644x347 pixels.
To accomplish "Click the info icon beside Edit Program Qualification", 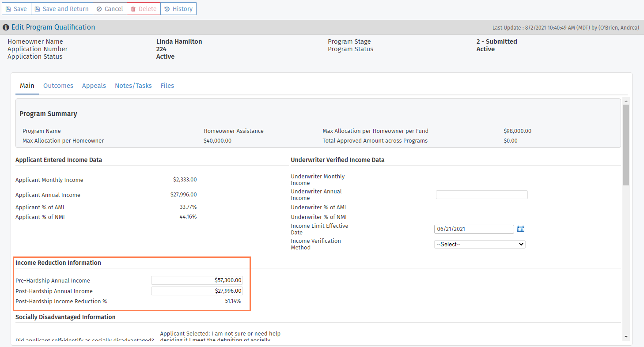I will pyautogui.click(x=6, y=27).
